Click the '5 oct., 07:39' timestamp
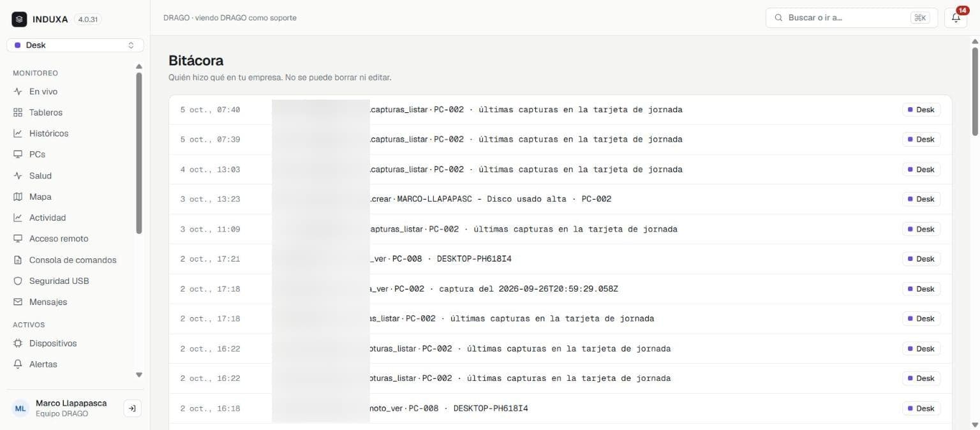 tap(210, 140)
